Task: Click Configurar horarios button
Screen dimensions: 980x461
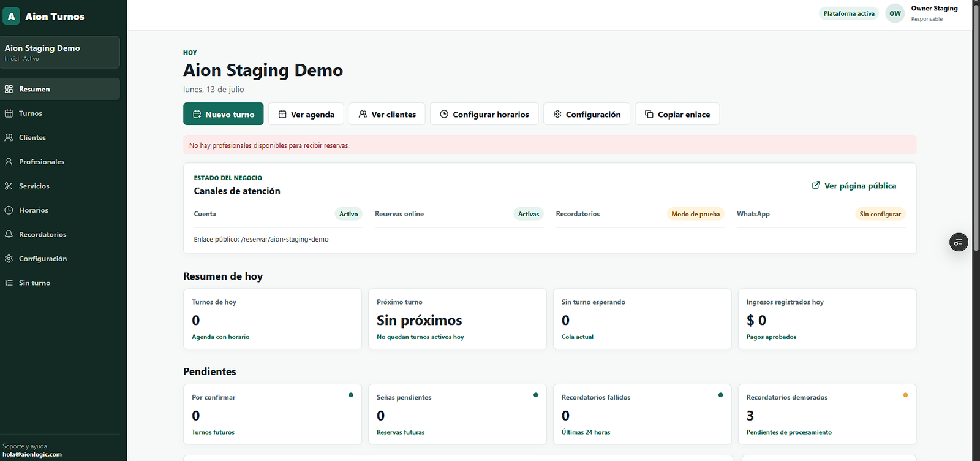Action: click(x=484, y=114)
